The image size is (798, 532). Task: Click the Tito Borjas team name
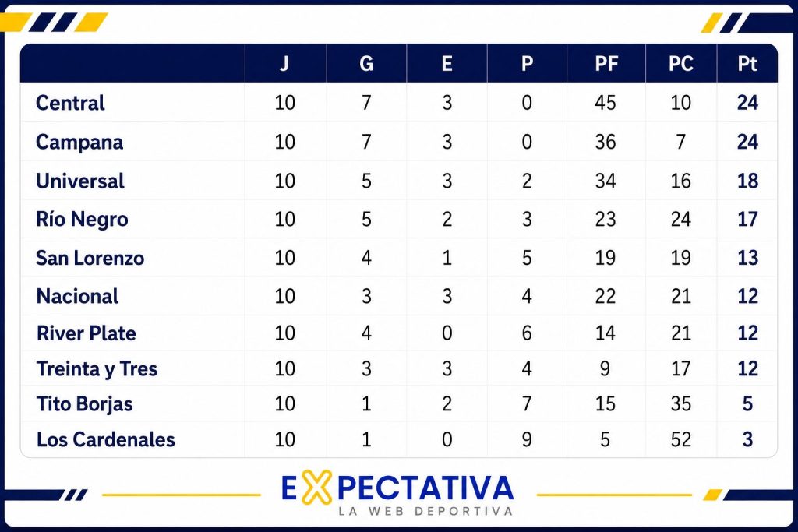(84, 403)
